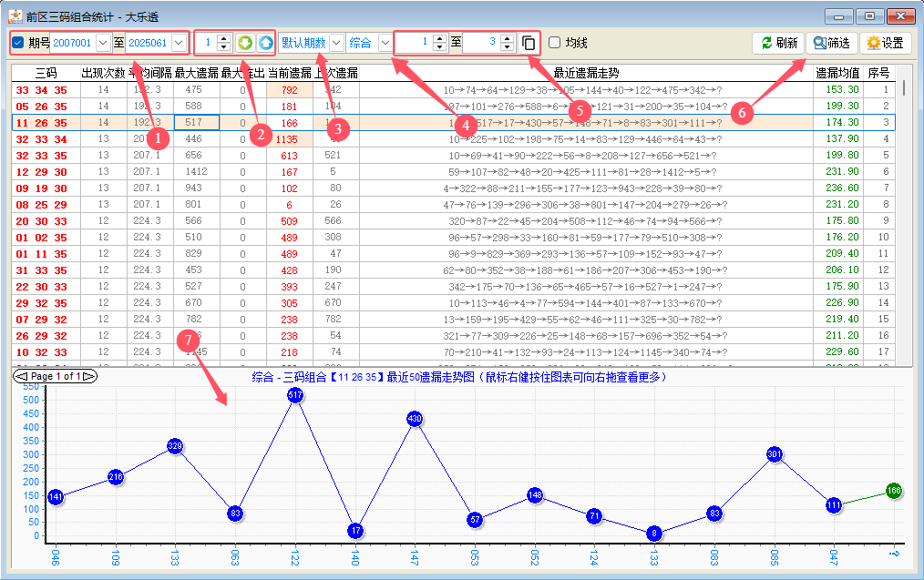The image size is (924, 580).
Task: Click the 遗漏均值 column header
Action: click(838, 73)
